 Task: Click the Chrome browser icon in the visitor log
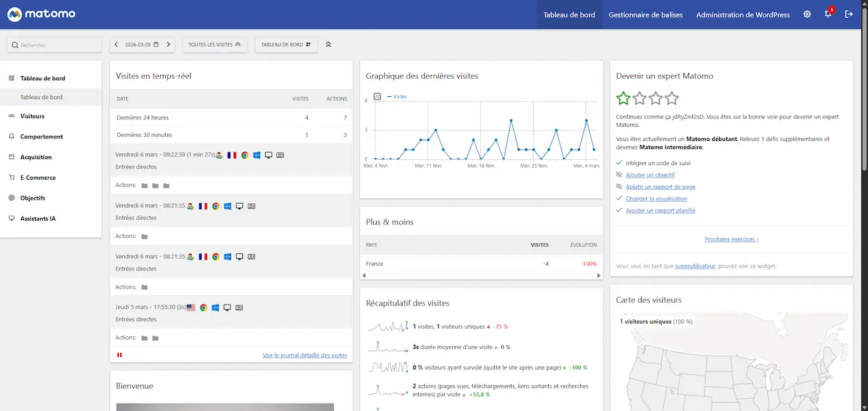point(244,155)
